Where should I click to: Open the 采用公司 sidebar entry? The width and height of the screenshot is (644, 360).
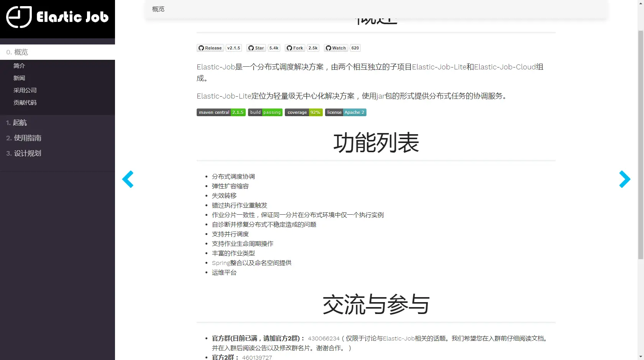[25, 90]
